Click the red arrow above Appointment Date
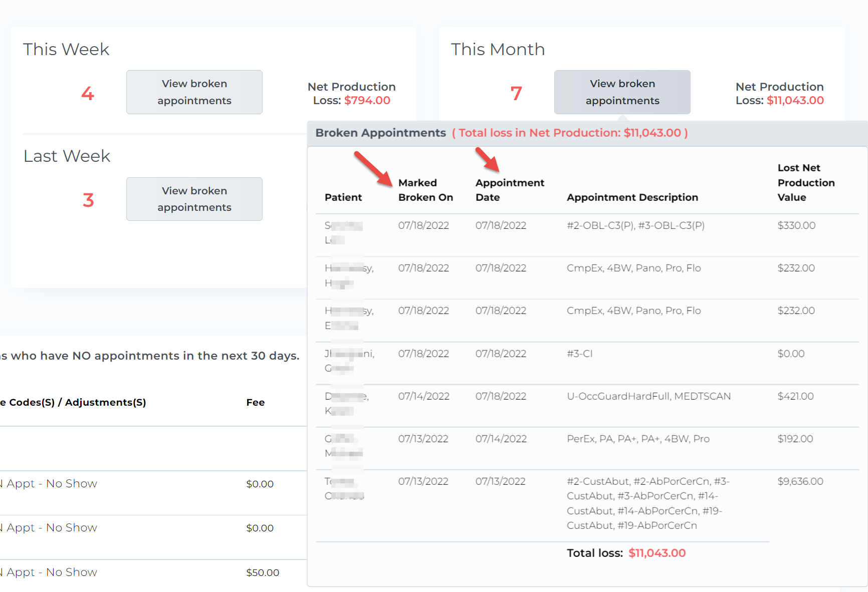 pos(487,159)
